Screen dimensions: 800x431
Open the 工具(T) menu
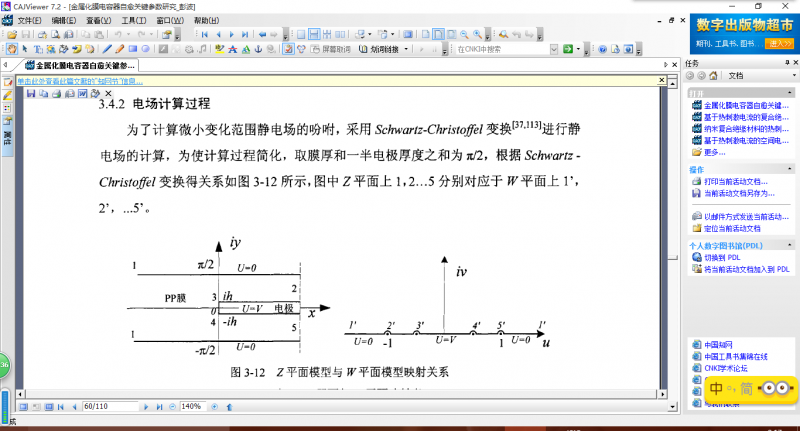click(134, 20)
